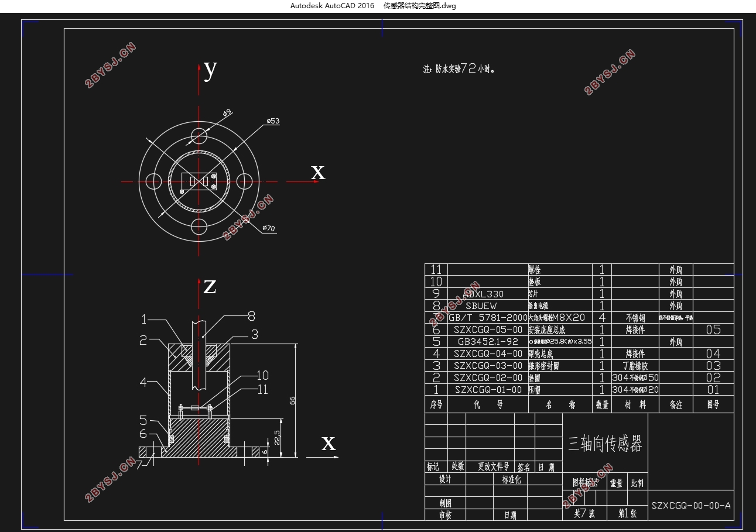Click the '比例' scale label

637,483
